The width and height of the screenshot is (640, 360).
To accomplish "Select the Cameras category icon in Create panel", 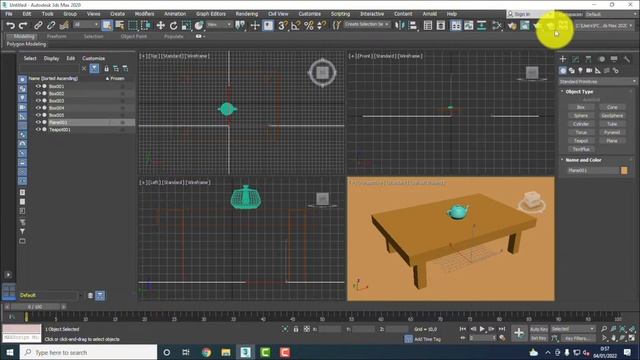I will pyautogui.click(x=589, y=71).
